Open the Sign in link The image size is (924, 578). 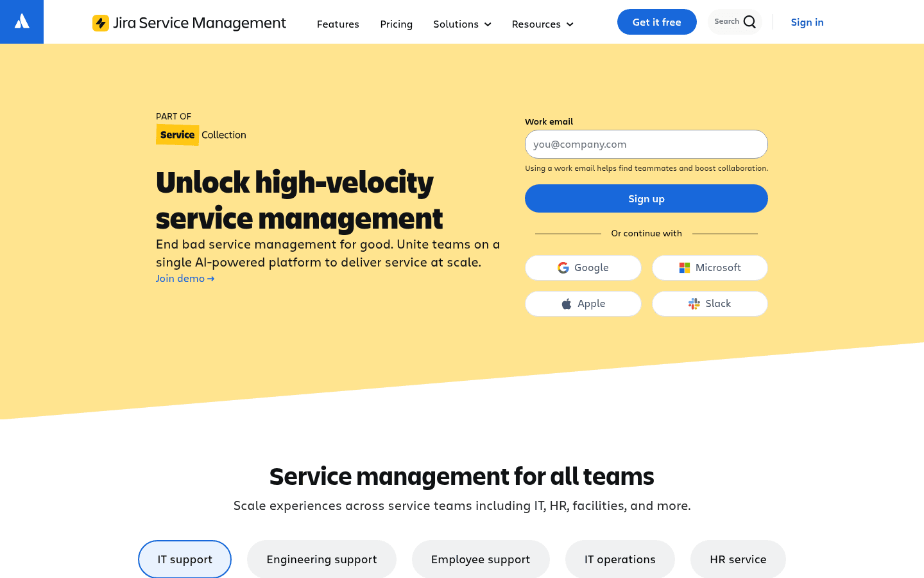[x=807, y=22]
